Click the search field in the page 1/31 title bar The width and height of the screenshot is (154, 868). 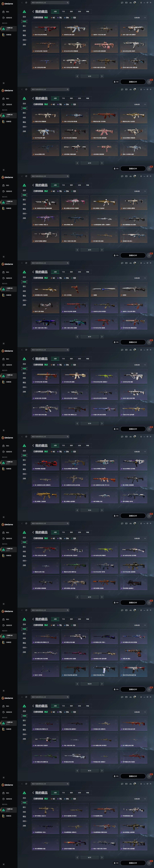[x=50, y=3]
